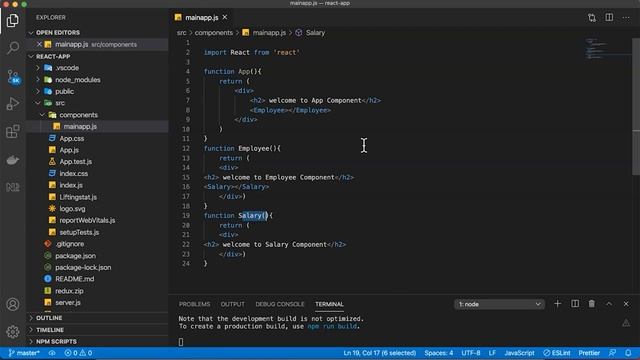Select the mainapp.js editor tab

tap(201, 17)
